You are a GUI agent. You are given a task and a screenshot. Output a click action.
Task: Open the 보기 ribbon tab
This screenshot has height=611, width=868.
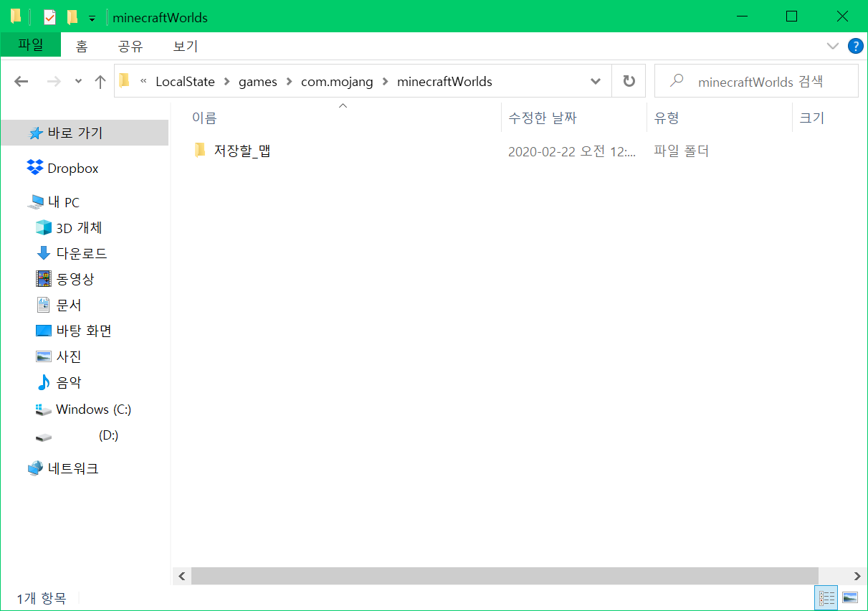click(185, 47)
